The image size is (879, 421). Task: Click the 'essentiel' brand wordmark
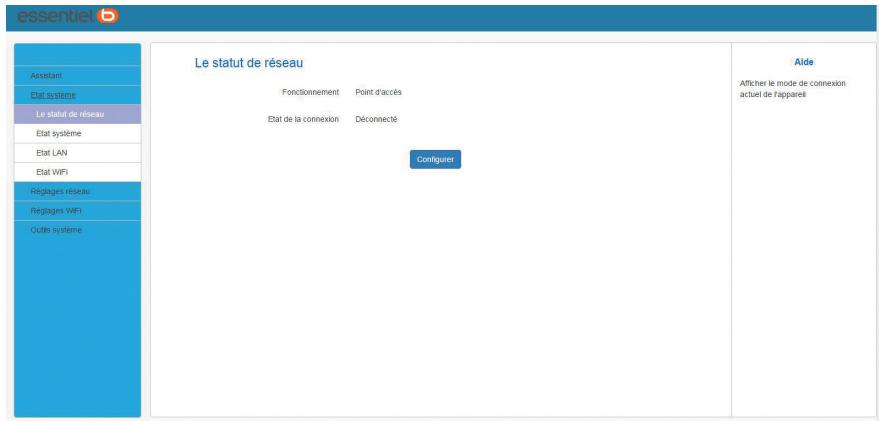[54, 16]
